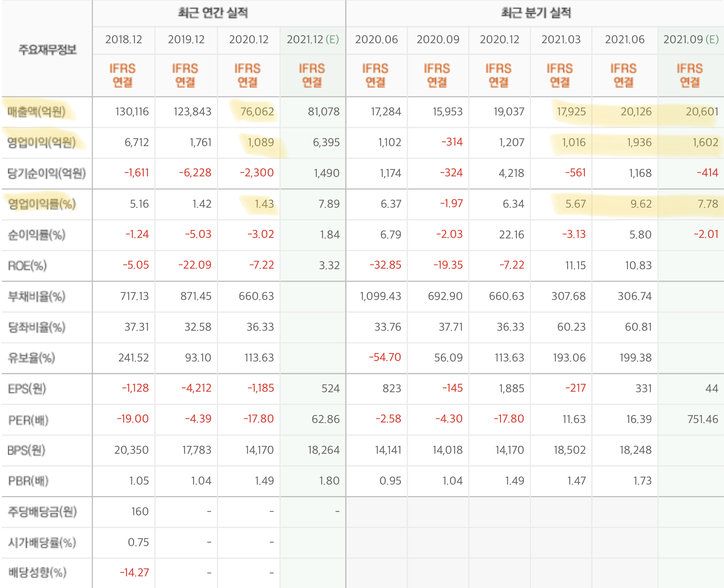This screenshot has width=724, height=588.
Task: Click the 20,350 BPS value
Action: click(x=131, y=450)
